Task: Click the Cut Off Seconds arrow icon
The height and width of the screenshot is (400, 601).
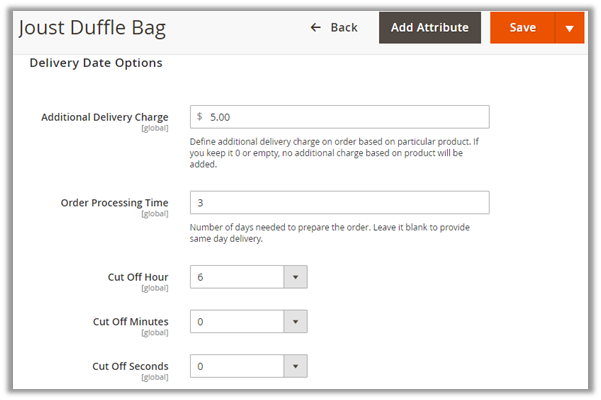Action: pyautogui.click(x=296, y=366)
